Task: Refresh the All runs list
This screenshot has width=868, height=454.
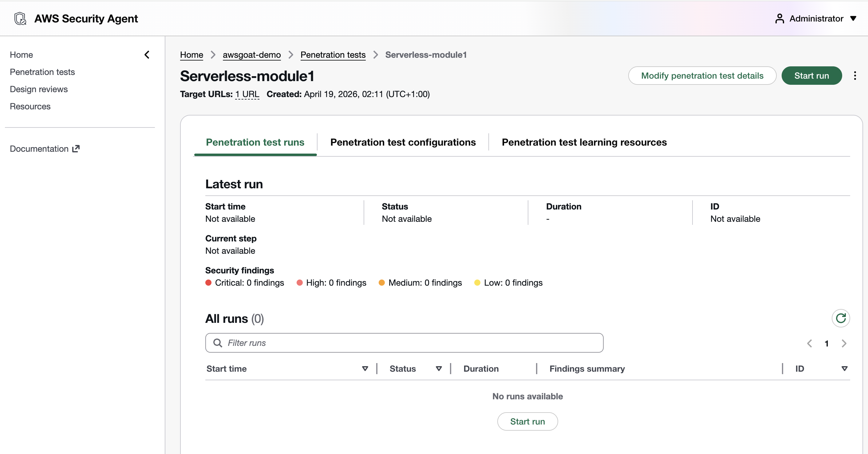Action: click(841, 318)
